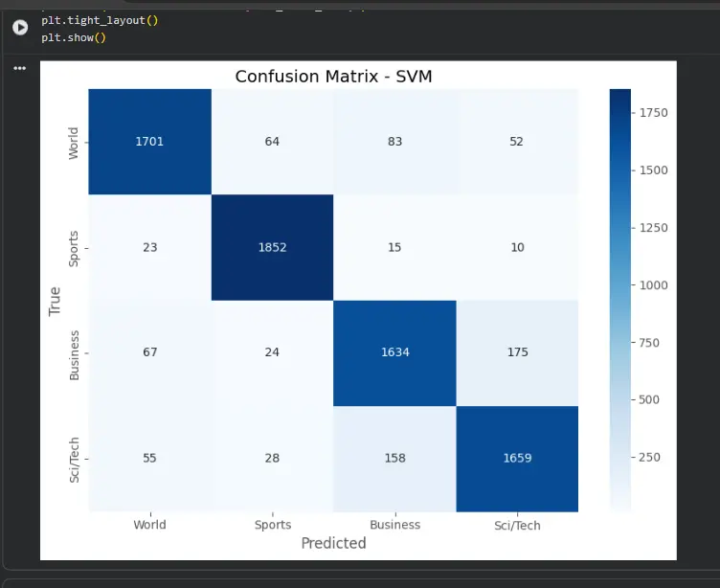
Task: Click the cell showing 67
Action: coord(149,352)
